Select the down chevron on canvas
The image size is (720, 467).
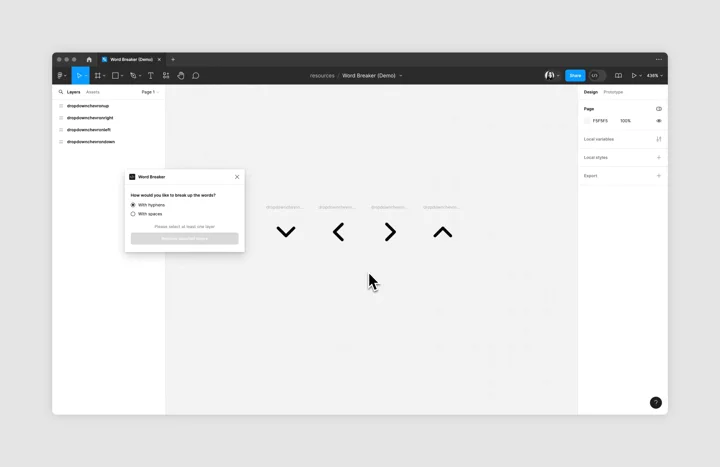(x=286, y=232)
